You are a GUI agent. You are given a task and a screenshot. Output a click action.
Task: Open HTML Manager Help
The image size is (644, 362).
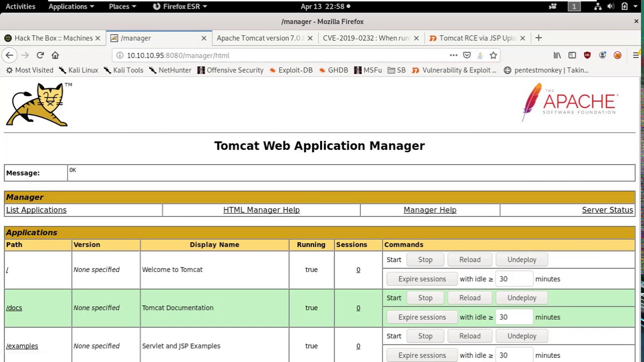261,210
